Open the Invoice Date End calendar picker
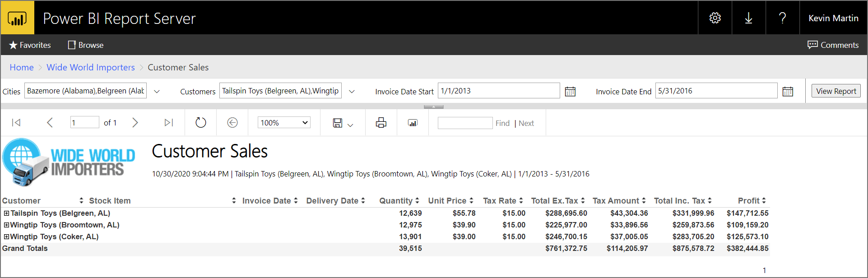This screenshot has width=868, height=278. (x=788, y=91)
